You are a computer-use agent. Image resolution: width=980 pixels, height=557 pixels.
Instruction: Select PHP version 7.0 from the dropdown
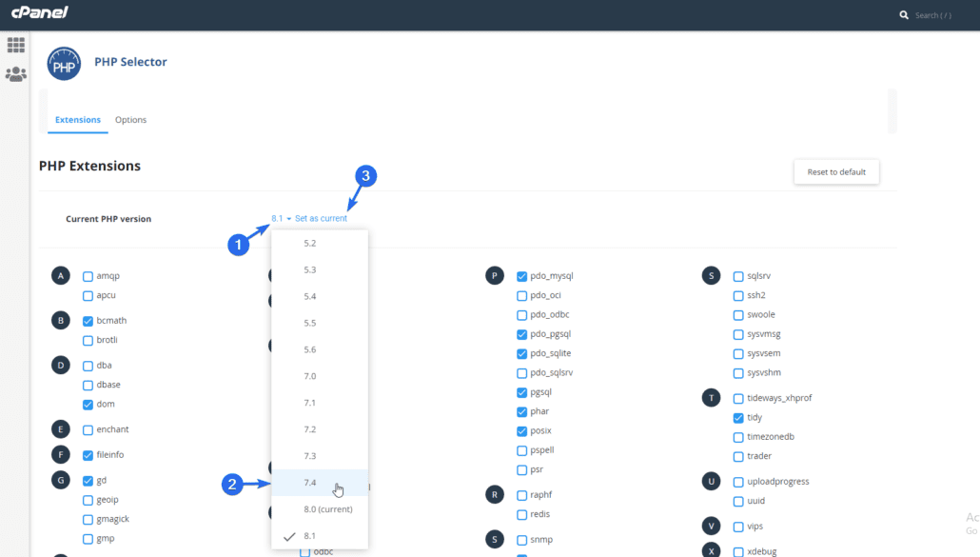[x=320, y=376]
